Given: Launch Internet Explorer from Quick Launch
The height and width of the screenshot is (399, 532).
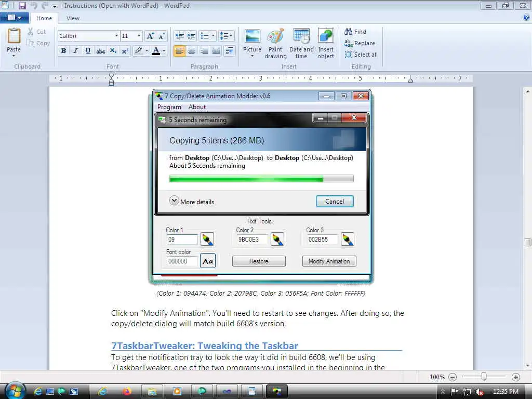Looking at the screenshot, I should [37, 392].
